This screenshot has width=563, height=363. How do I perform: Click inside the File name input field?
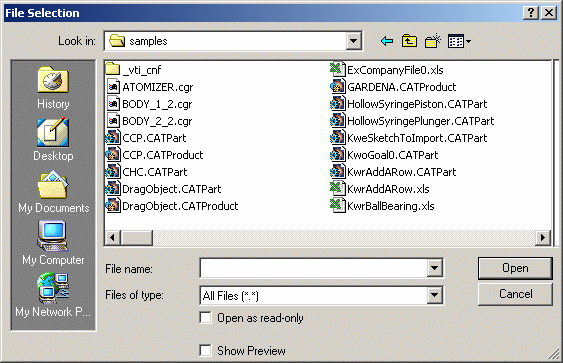coord(313,268)
